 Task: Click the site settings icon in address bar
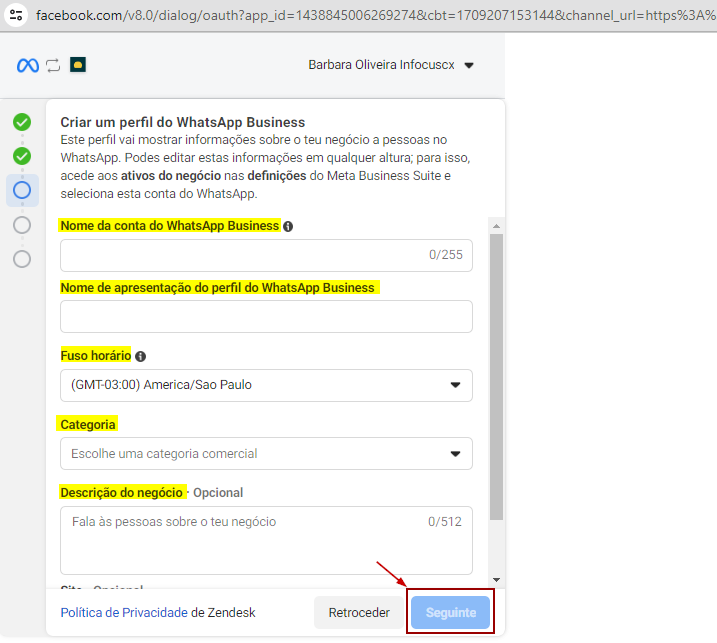click(x=16, y=16)
